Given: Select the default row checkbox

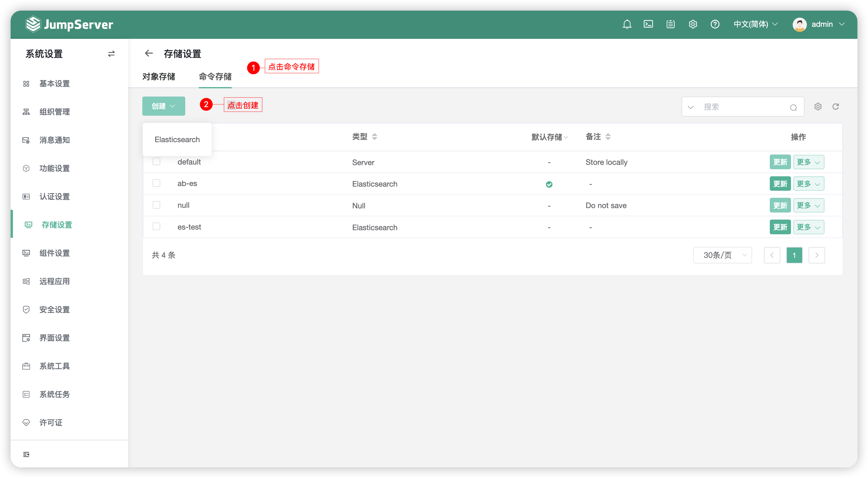Looking at the screenshot, I should click(156, 162).
